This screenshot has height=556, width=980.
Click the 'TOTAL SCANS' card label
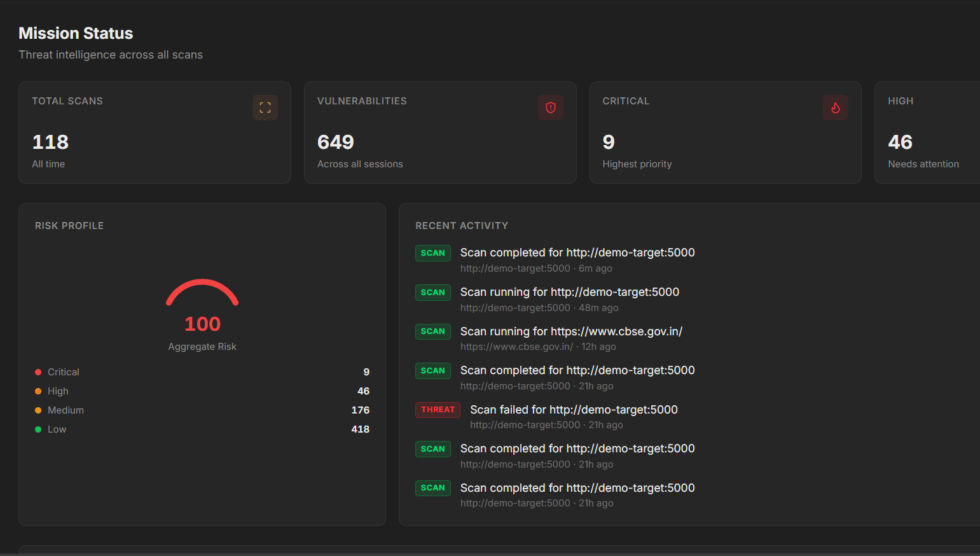(x=67, y=101)
